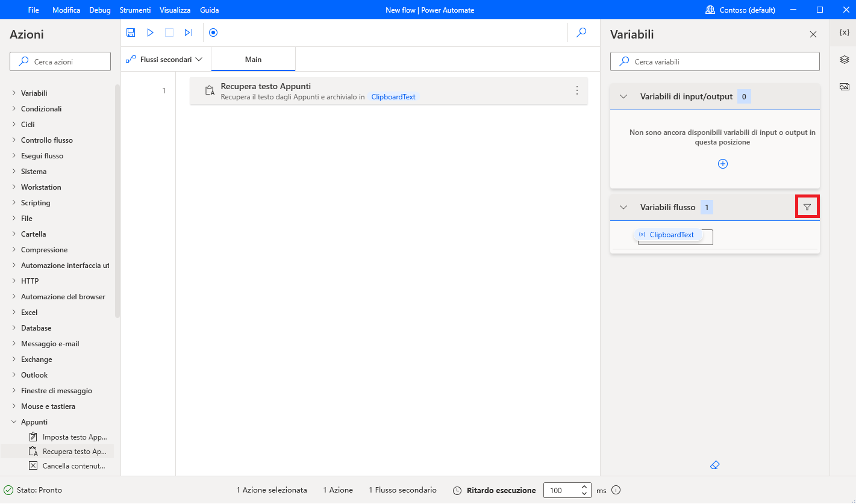Run the flow
This screenshot has width=856, height=504.
(x=150, y=33)
